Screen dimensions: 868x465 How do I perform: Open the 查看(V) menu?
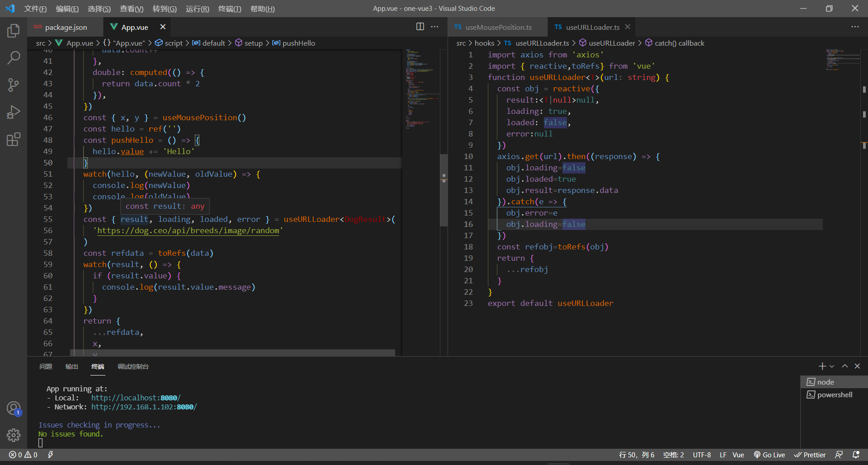pos(132,9)
